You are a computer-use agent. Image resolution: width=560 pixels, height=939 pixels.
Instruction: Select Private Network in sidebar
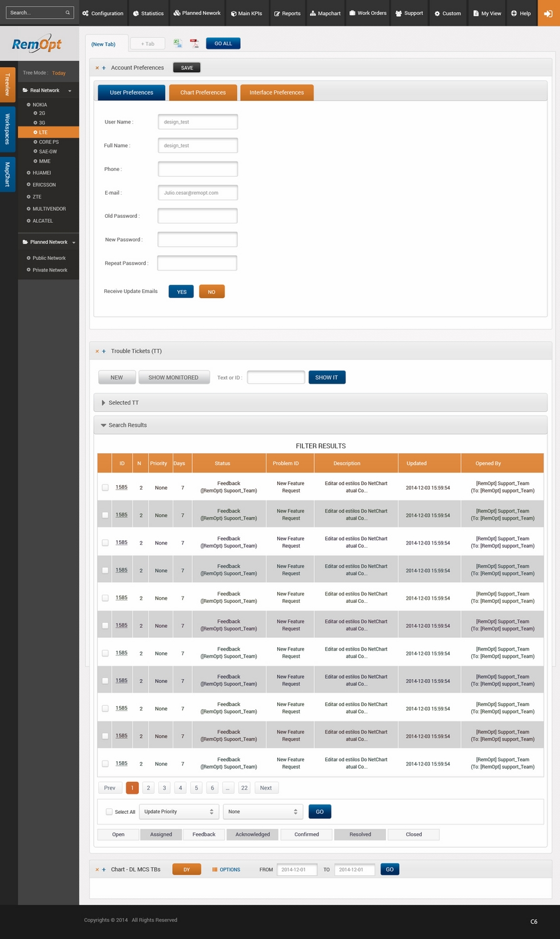point(49,270)
